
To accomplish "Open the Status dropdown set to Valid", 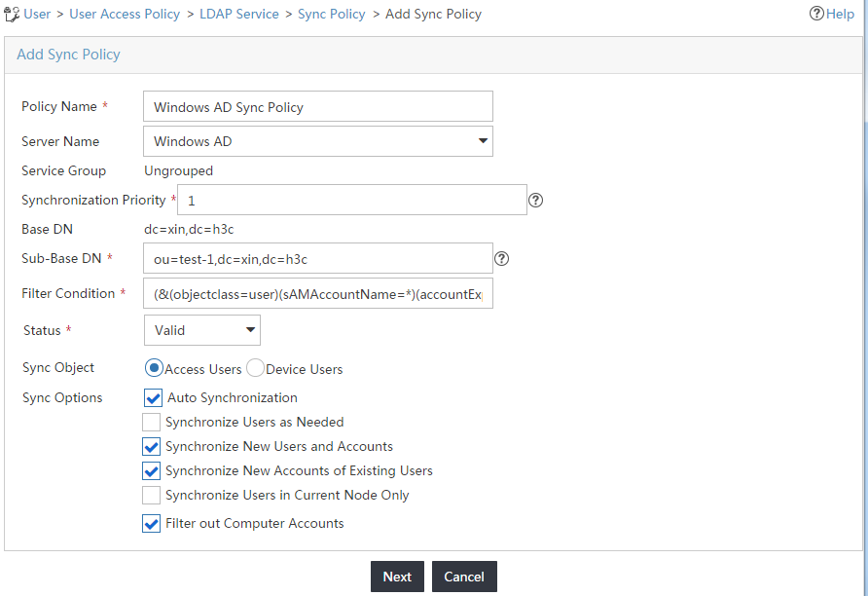I will pyautogui.click(x=202, y=330).
